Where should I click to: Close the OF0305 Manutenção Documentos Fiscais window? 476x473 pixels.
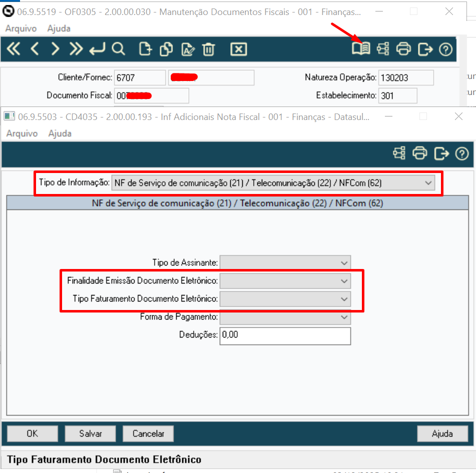pos(449,11)
